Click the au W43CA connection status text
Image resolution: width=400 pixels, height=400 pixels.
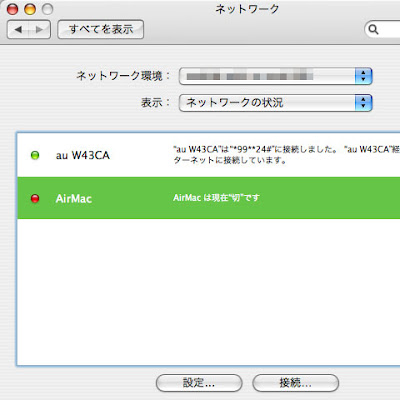[286, 155]
